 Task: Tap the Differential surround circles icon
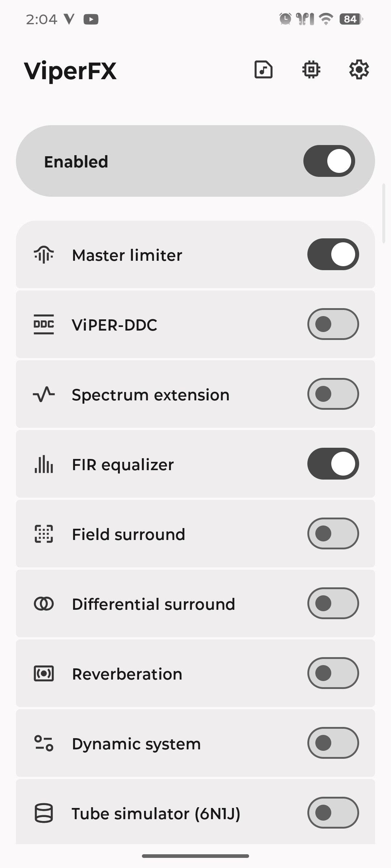(x=44, y=604)
